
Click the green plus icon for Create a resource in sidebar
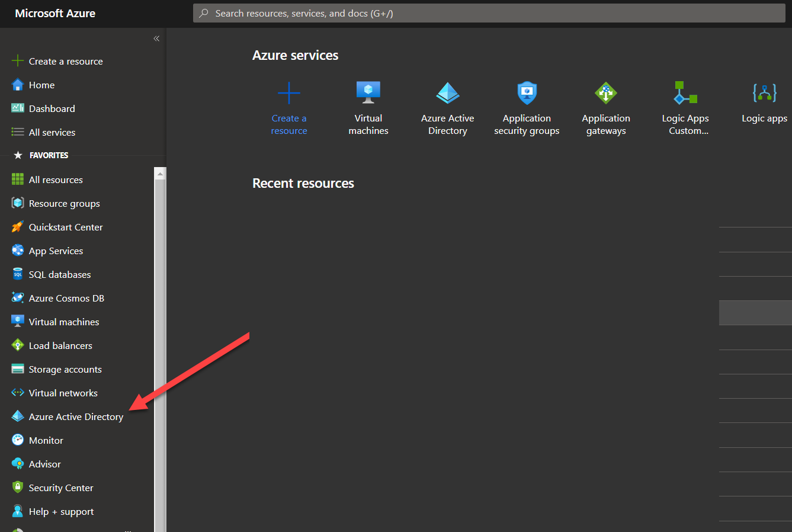pyautogui.click(x=18, y=61)
